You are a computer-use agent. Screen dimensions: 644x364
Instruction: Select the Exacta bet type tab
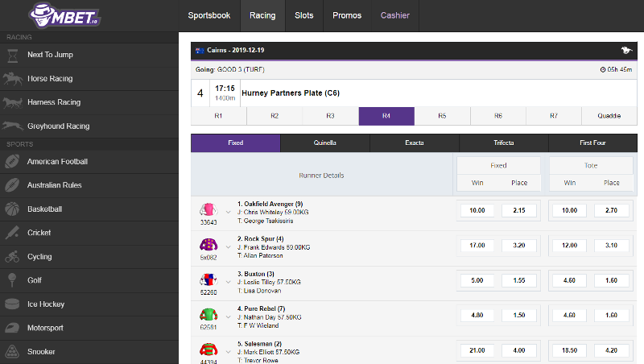[415, 143]
